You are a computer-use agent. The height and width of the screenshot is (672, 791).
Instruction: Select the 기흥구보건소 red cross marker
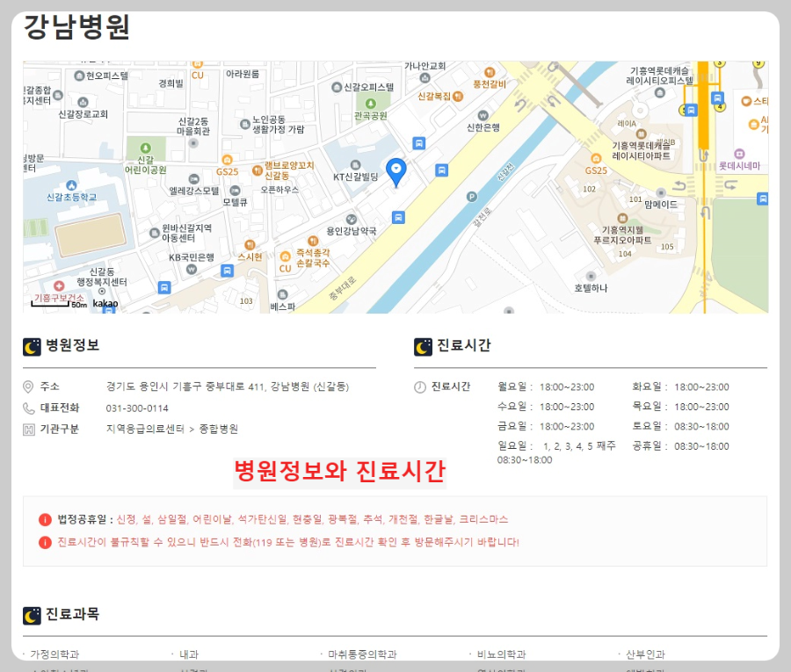[59, 285]
